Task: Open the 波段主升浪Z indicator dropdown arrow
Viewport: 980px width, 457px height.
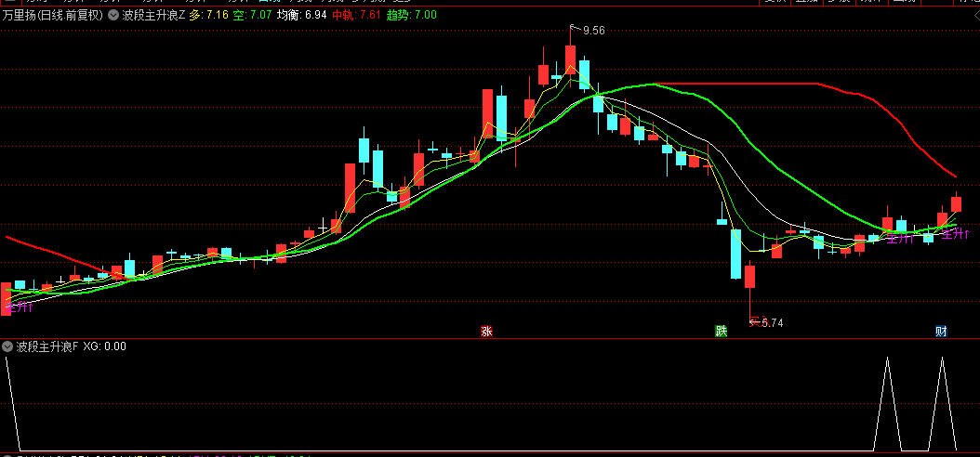Action: pyautogui.click(x=113, y=16)
